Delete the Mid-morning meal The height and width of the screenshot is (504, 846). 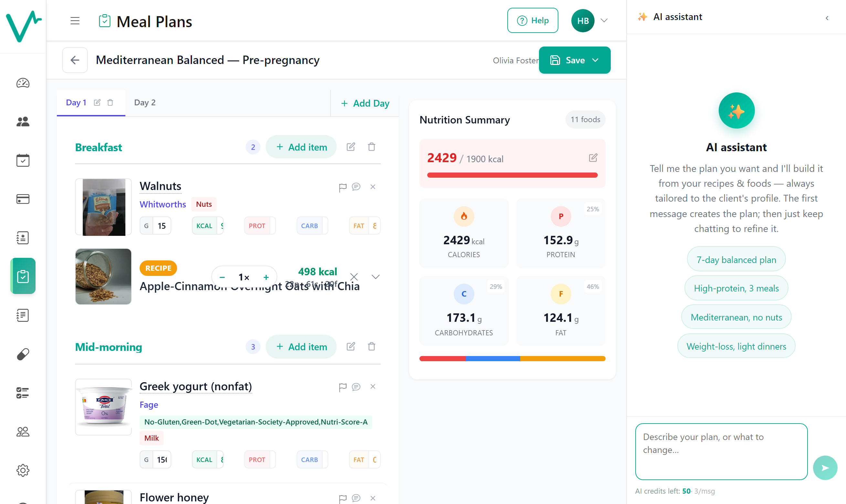pyautogui.click(x=372, y=347)
